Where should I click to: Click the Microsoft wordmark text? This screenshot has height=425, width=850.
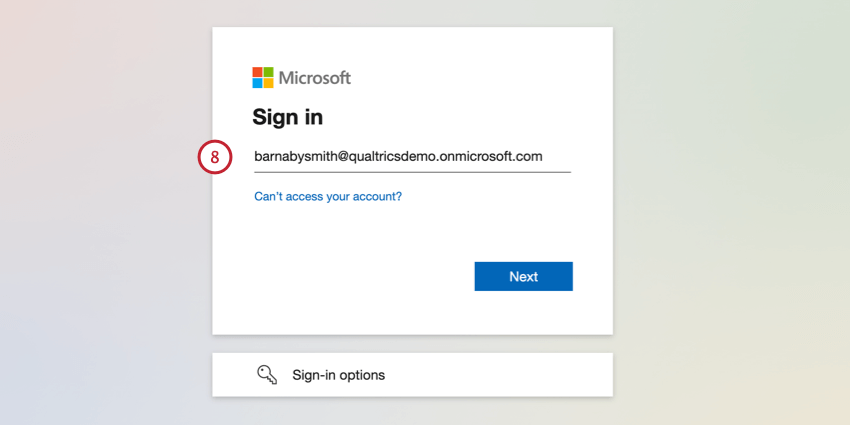(315, 78)
